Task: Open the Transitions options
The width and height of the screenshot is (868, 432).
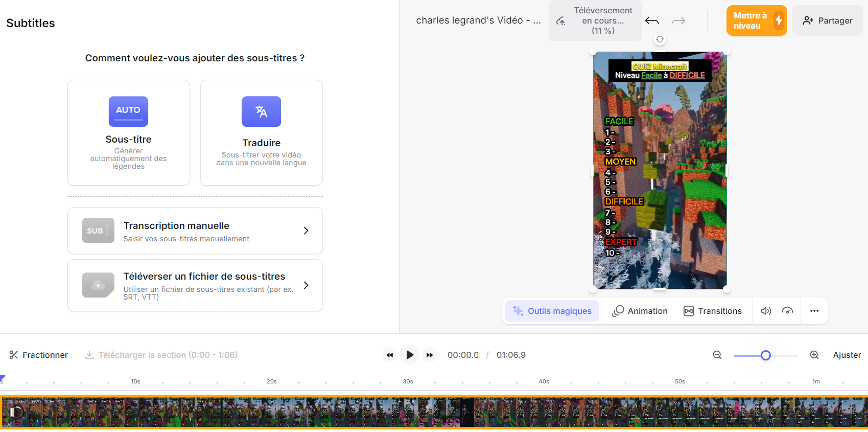Action: [713, 311]
